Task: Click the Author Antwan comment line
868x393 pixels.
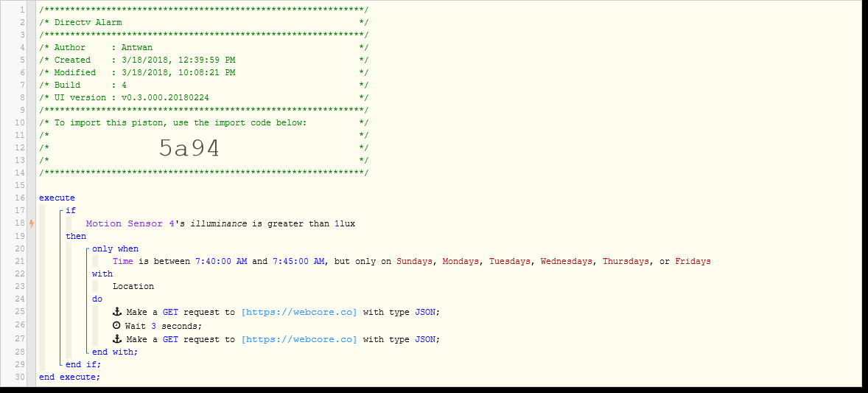Action: [203, 48]
